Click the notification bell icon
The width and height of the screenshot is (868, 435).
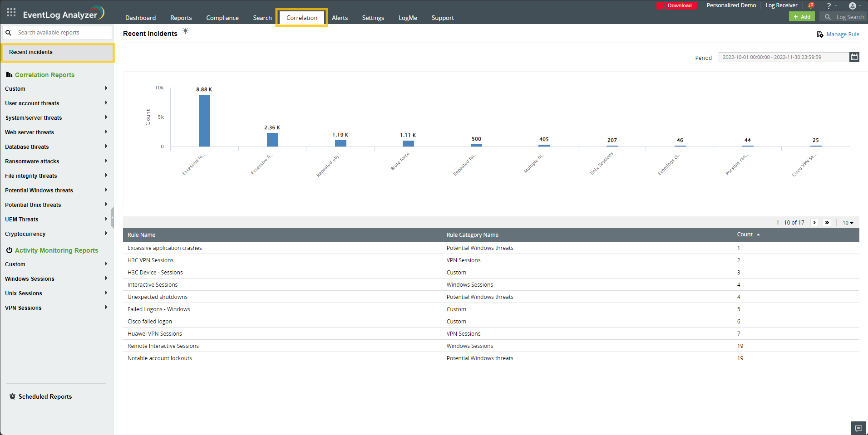[811, 5]
